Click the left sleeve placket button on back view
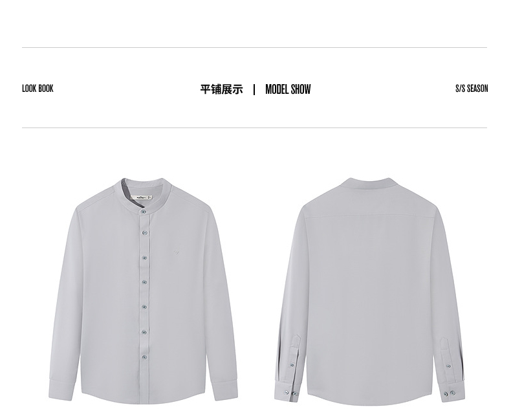This screenshot has width=511, height=420. click(x=292, y=365)
